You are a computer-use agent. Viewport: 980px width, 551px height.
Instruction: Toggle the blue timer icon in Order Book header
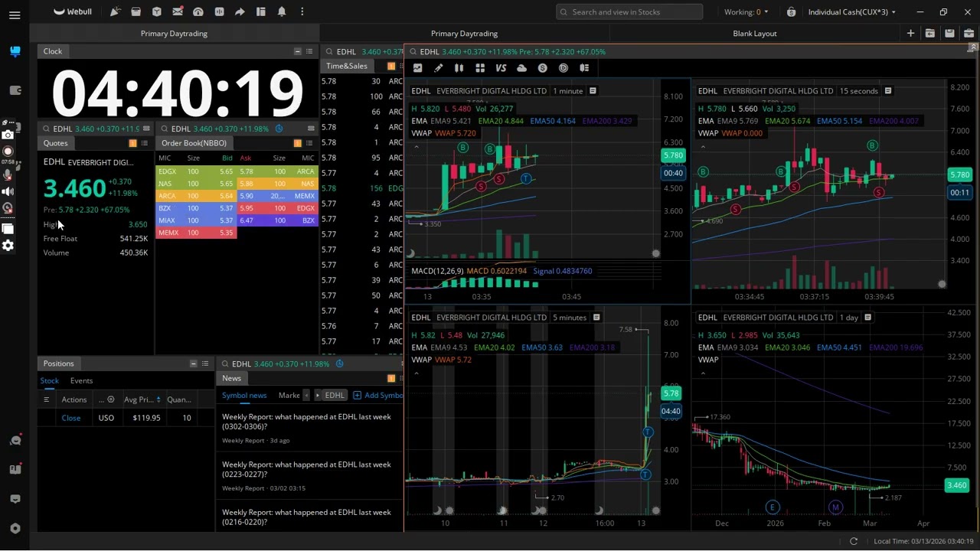279,129
